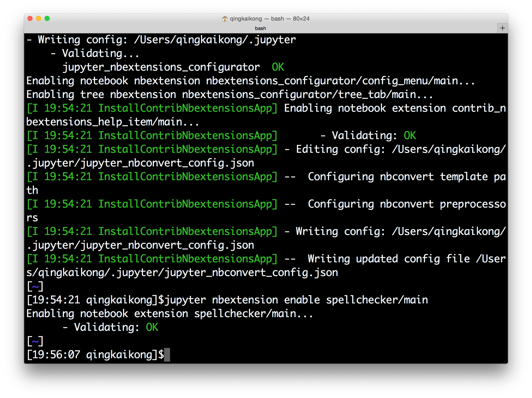This screenshot has width=532, height=398.
Task: Click the green zoom traffic light button
Action: [x=48, y=18]
